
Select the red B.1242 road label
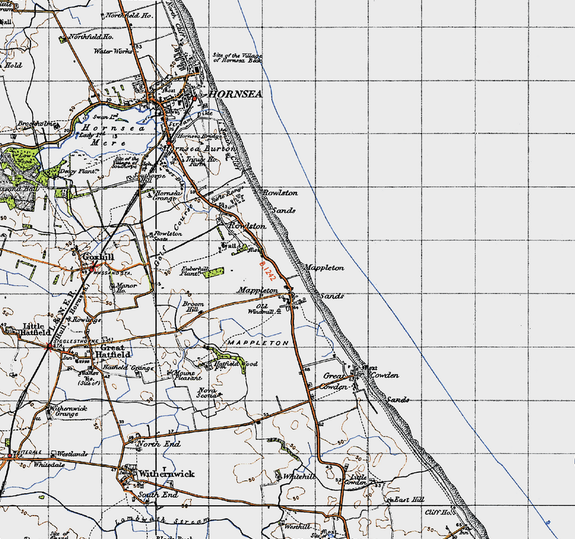(267, 271)
